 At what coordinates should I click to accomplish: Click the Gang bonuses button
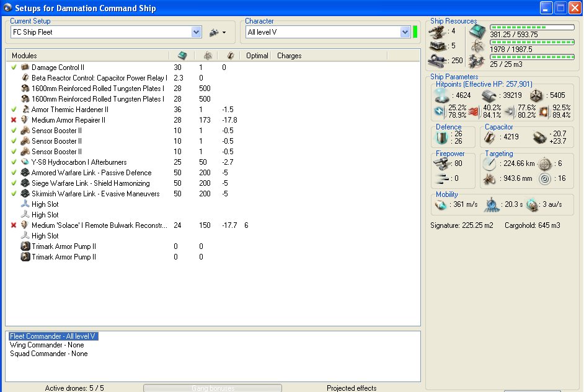(213, 388)
